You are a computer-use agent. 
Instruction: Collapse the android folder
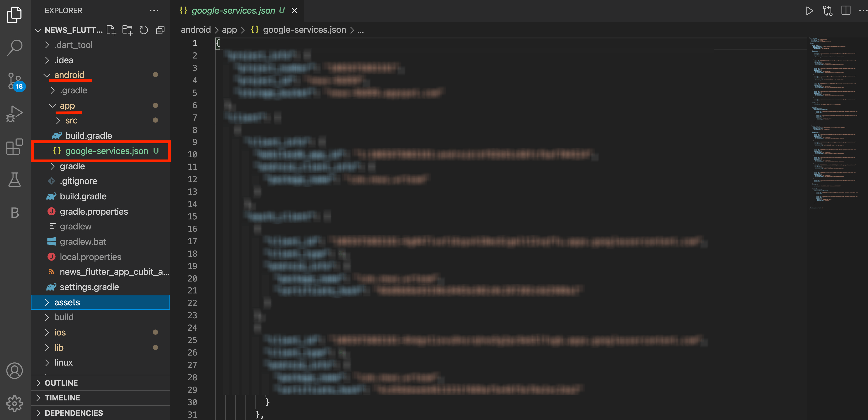click(x=69, y=75)
